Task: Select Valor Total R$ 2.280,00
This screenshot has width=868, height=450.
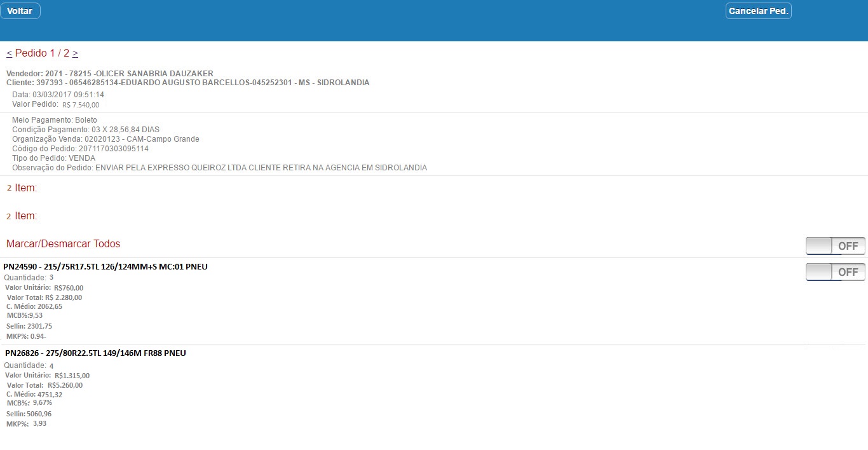Action: (x=44, y=297)
